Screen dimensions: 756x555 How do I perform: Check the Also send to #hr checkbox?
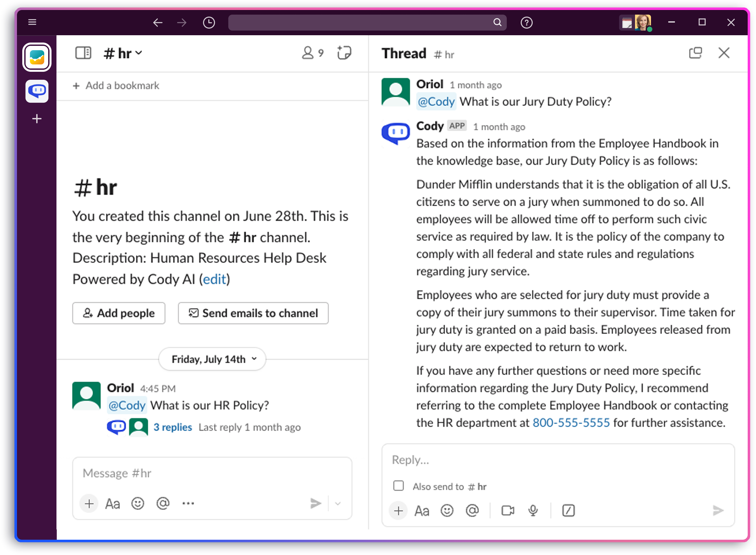tap(398, 486)
